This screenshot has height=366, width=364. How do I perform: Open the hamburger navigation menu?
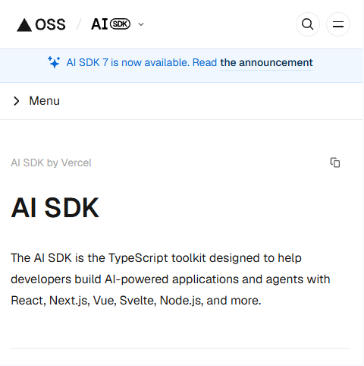(x=338, y=24)
